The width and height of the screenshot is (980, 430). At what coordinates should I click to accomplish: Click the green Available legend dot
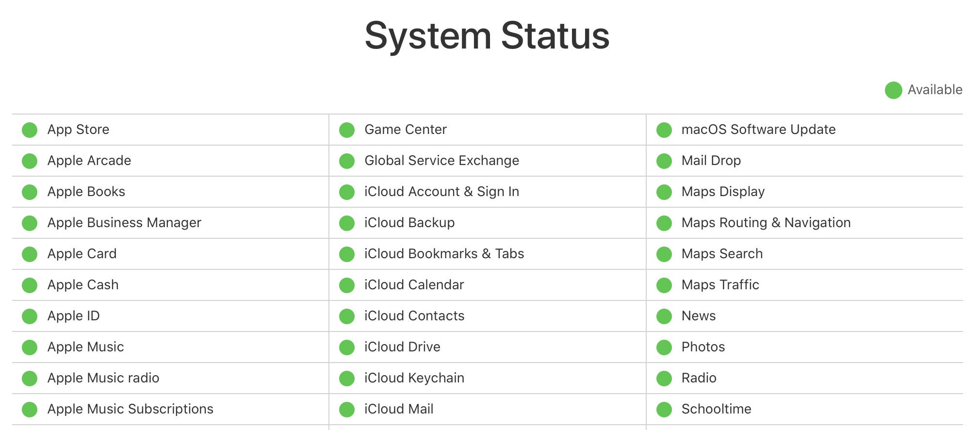[893, 90]
